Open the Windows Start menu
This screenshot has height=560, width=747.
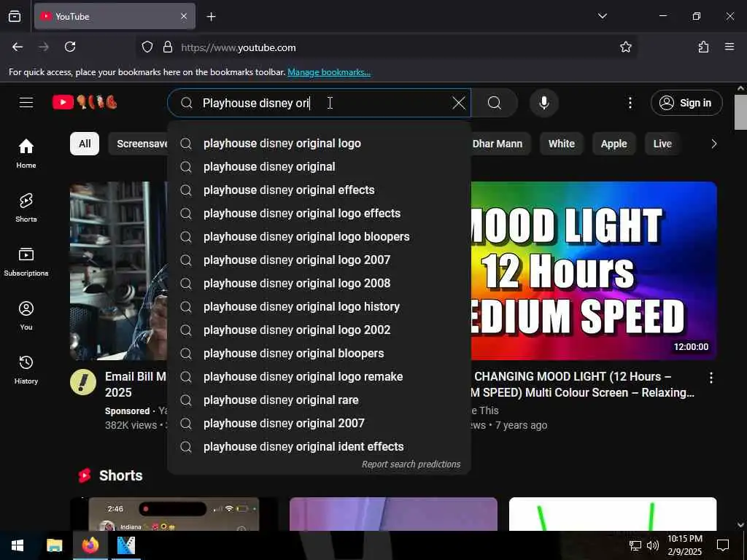pos(18,545)
